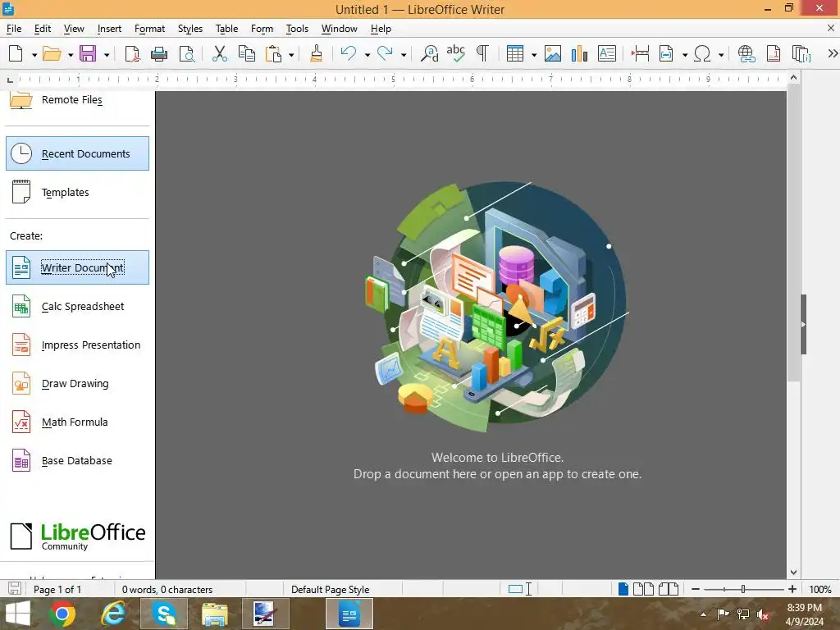Open the Undo history dropdown arrow

point(367,55)
